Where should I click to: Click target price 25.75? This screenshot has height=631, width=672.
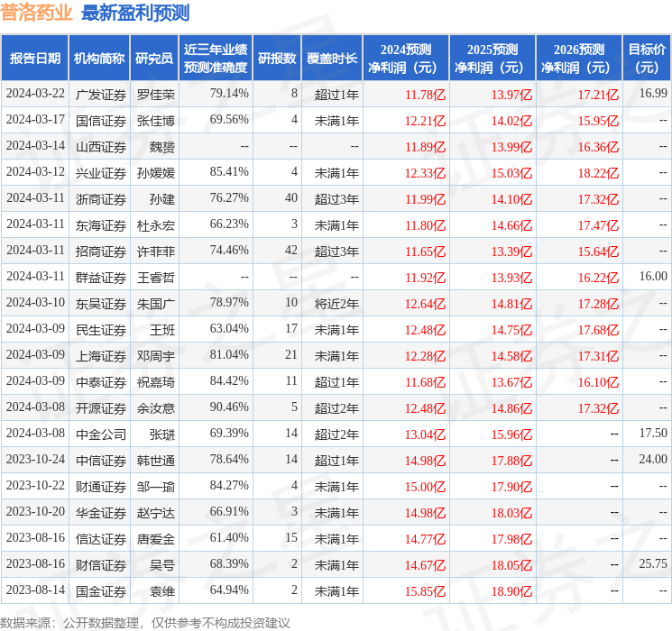pos(653,563)
